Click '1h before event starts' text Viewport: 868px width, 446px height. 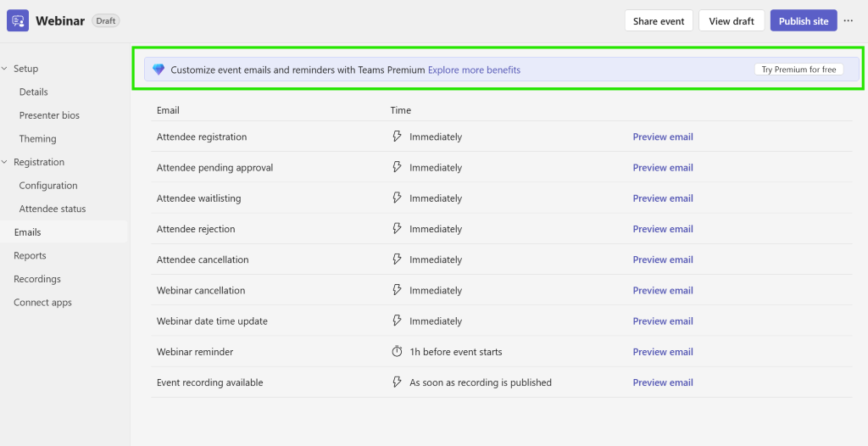click(x=455, y=352)
